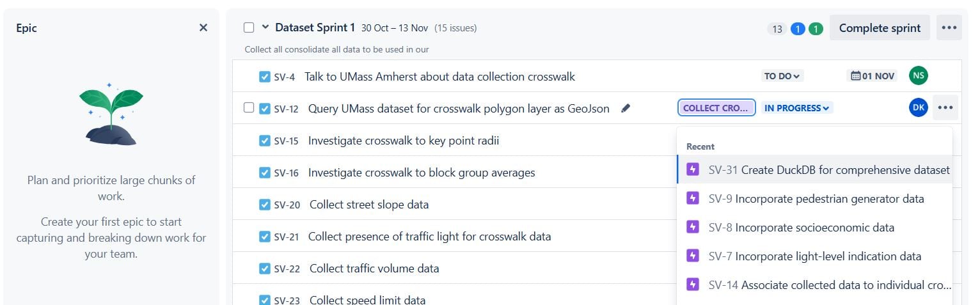
Task: Open issue SV-15 Investigate crosswalk to key point radii
Action: (403, 141)
